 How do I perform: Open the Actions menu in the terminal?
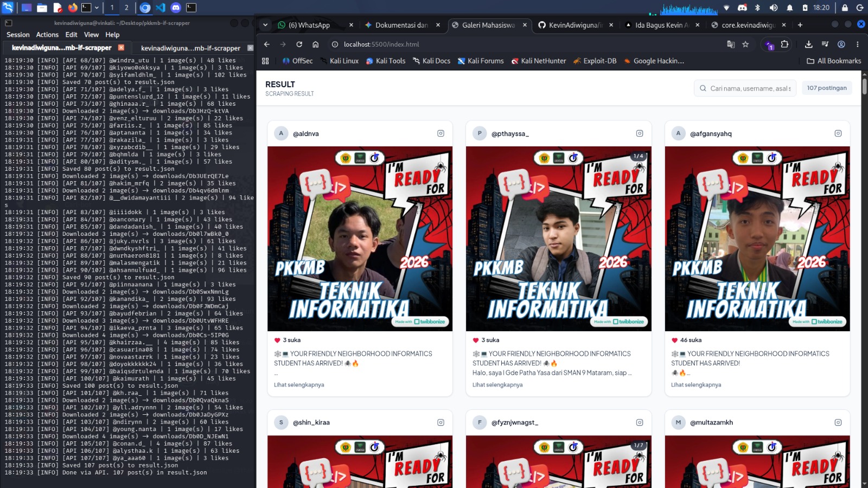pos(47,35)
